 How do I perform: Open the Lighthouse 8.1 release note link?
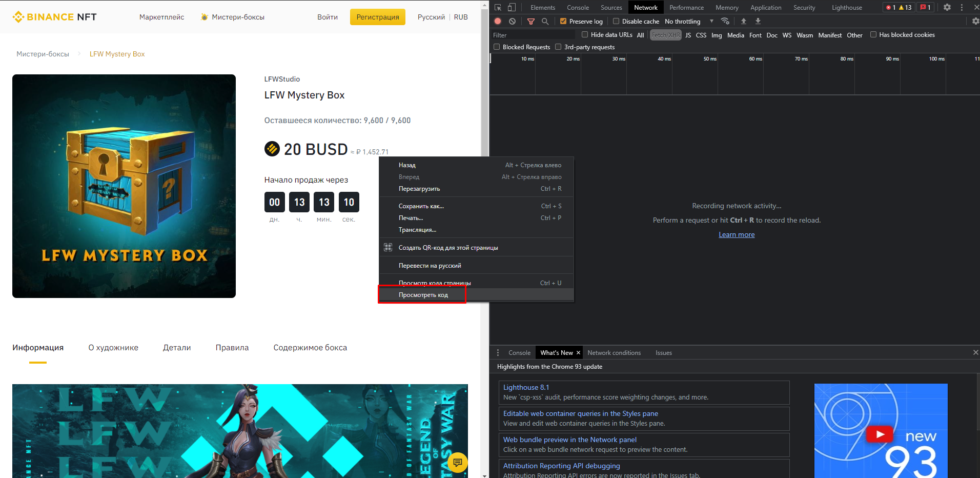pos(526,387)
